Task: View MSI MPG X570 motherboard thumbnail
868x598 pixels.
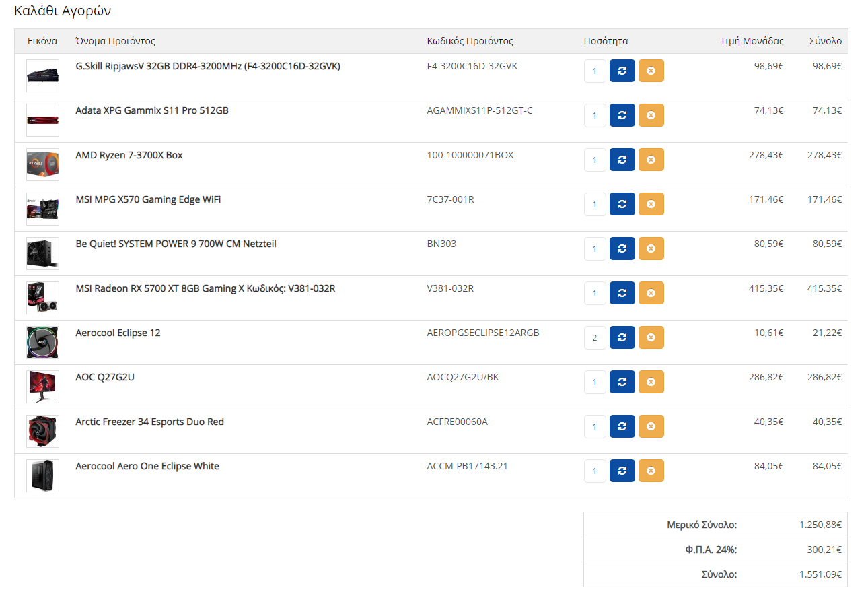Action: click(x=42, y=209)
